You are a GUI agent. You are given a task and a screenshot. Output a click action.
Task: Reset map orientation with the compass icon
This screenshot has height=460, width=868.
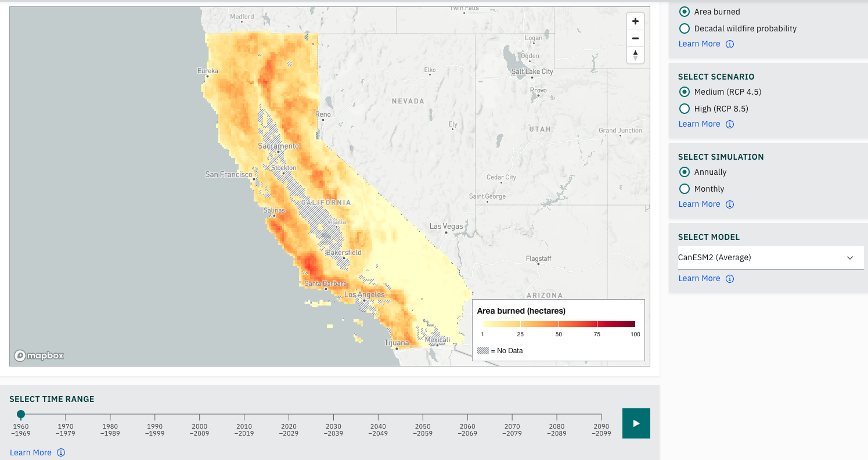tap(635, 55)
